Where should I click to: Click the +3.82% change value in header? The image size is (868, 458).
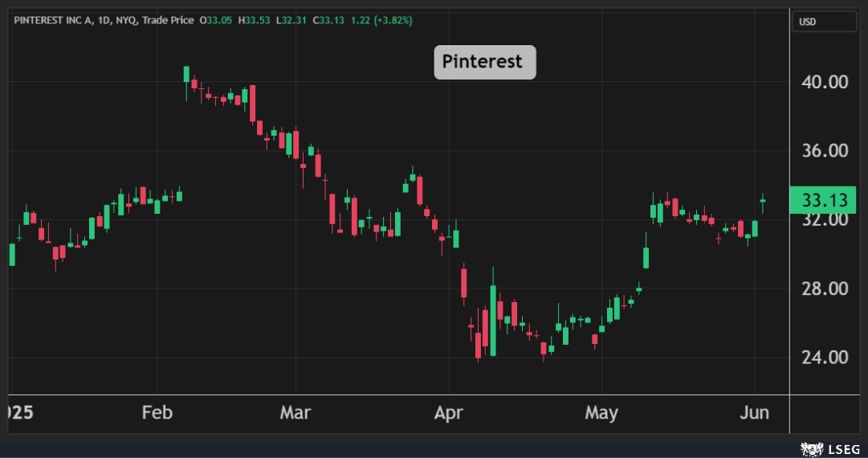[x=393, y=21]
